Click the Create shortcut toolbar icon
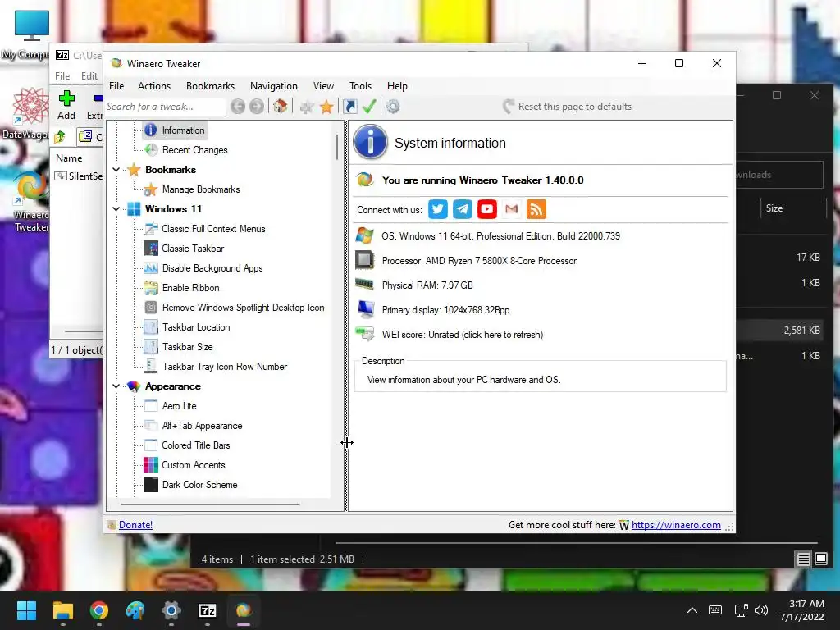Viewport: 840px width, 630px height. tap(349, 107)
